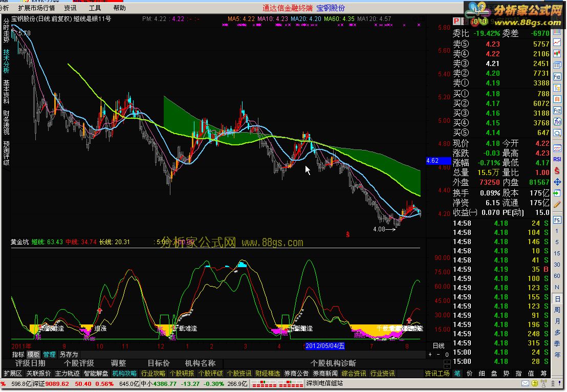This screenshot has height=392, width=567.
Task: Select the candlestick chart icon
Action: point(557,54)
